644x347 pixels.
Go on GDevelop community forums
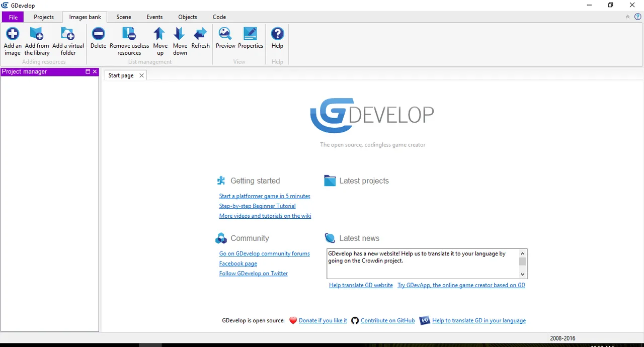tap(265, 254)
